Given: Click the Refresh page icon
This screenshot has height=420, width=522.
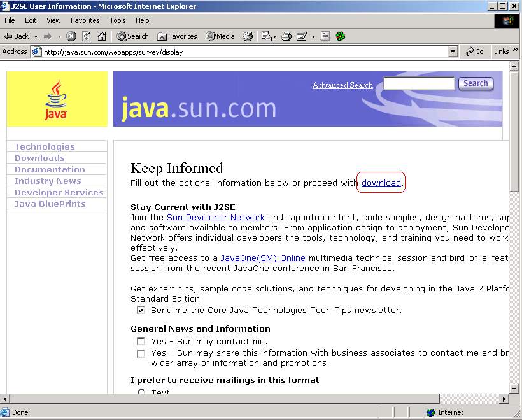Looking at the screenshot, I should [x=87, y=36].
